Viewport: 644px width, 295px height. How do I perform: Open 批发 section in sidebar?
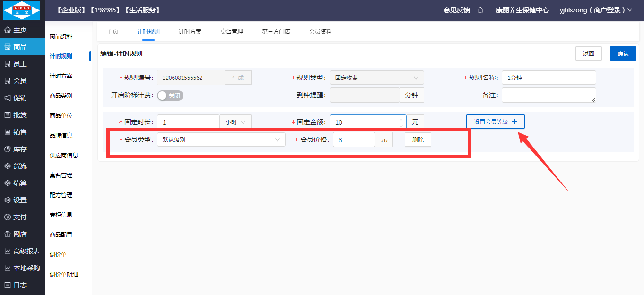[x=22, y=115]
